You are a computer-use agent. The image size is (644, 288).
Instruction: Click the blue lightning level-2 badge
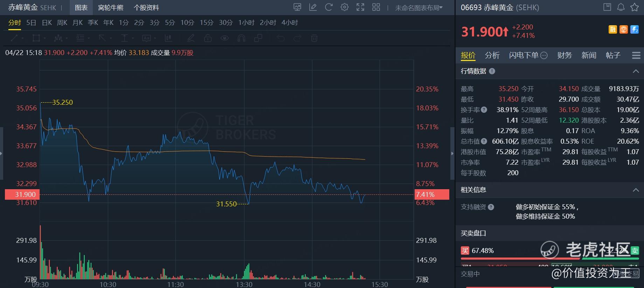[x=635, y=30]
